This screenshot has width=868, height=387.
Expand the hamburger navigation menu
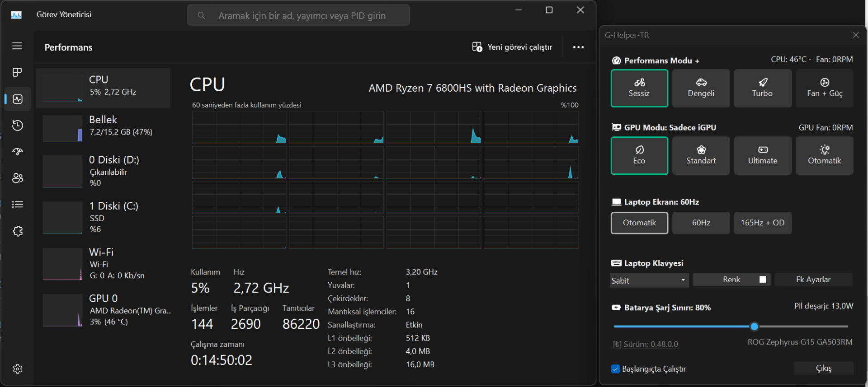17,46
